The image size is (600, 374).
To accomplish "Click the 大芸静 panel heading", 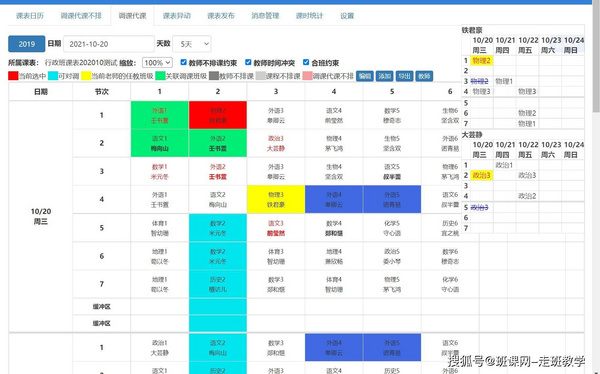I will click(472, 135).
